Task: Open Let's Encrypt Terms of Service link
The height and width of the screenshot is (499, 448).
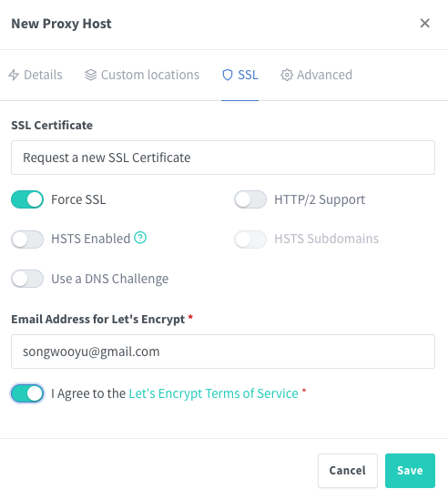Action: [213, 393]
